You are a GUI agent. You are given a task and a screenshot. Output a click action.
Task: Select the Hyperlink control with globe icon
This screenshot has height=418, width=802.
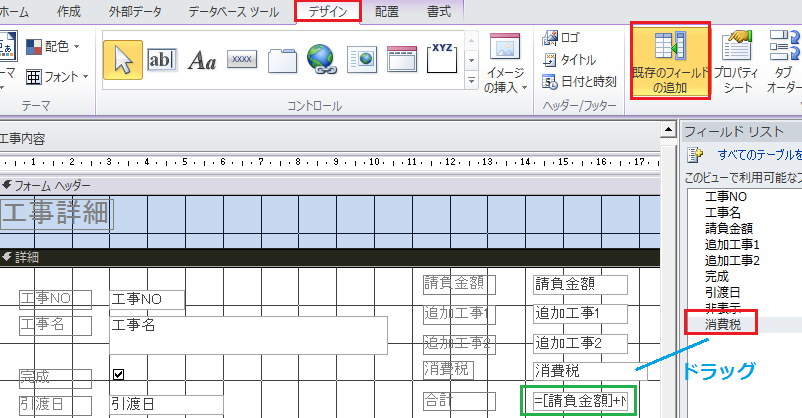[x=321, y=59]
